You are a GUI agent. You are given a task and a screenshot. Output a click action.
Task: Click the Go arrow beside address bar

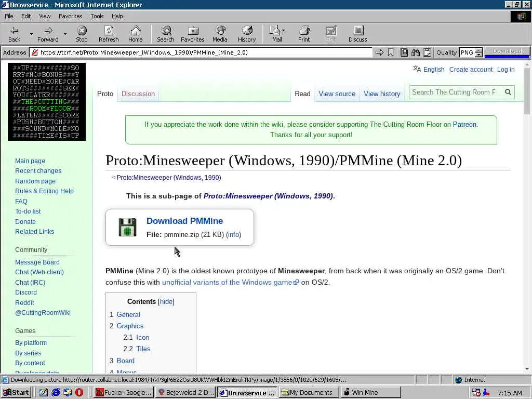379,52
